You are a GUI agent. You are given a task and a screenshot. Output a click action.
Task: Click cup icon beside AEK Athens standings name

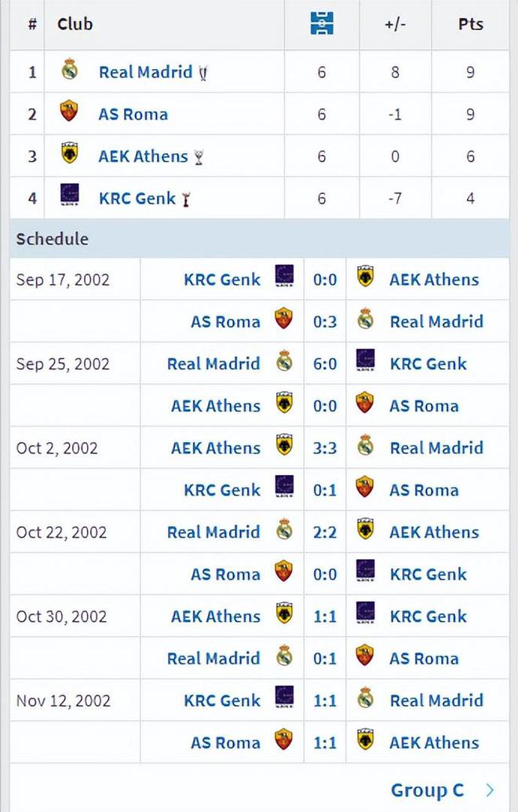point(199,158)
